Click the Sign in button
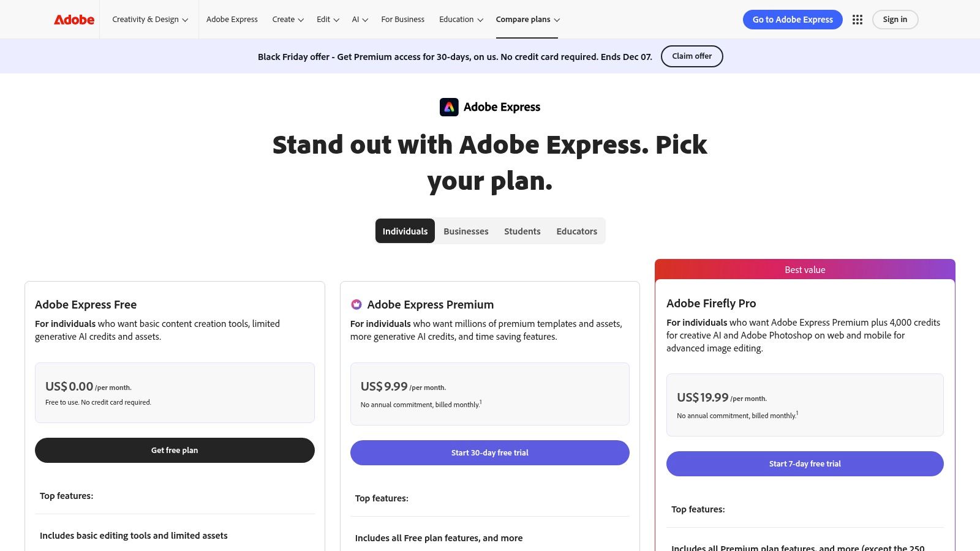 pos(895,19)
